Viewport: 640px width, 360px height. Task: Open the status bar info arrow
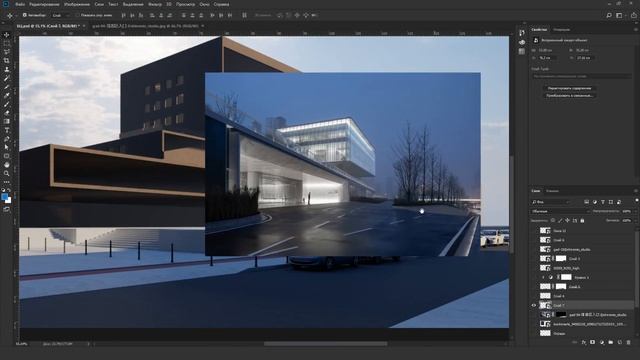pyautogui.click(x=89, y=344)
